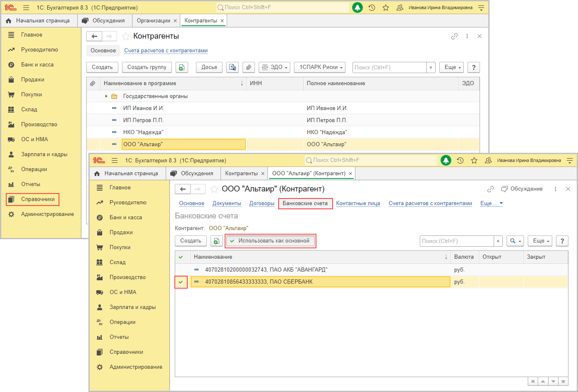Click the Досье button
Screen dimensions: 578x392
[209, 67]
